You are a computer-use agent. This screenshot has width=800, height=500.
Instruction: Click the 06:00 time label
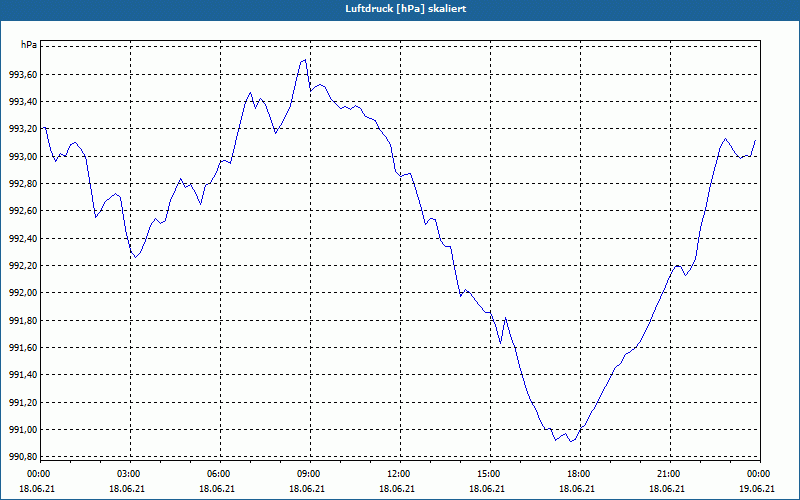pos(220,474)
